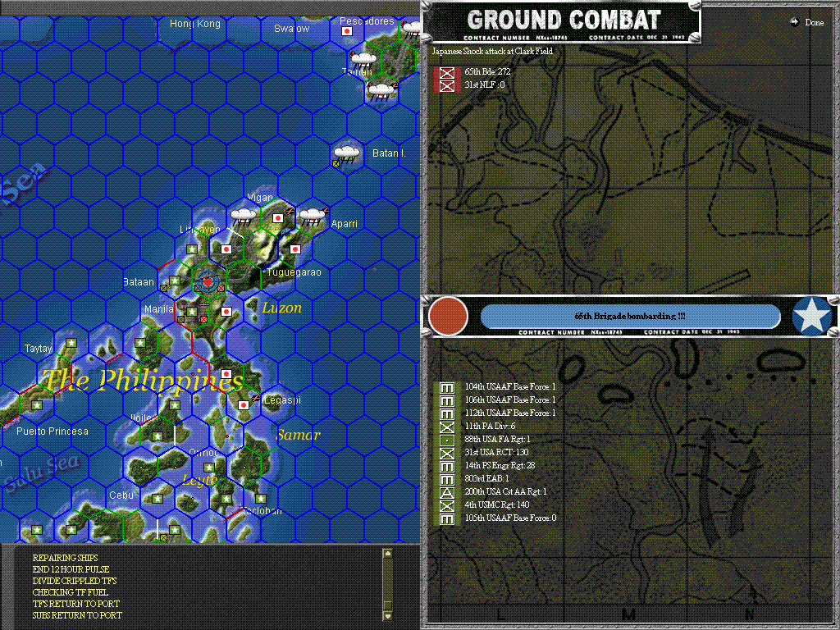
Task: Select the Tacloban Allied base icon
Action: [x=260, y=499]
